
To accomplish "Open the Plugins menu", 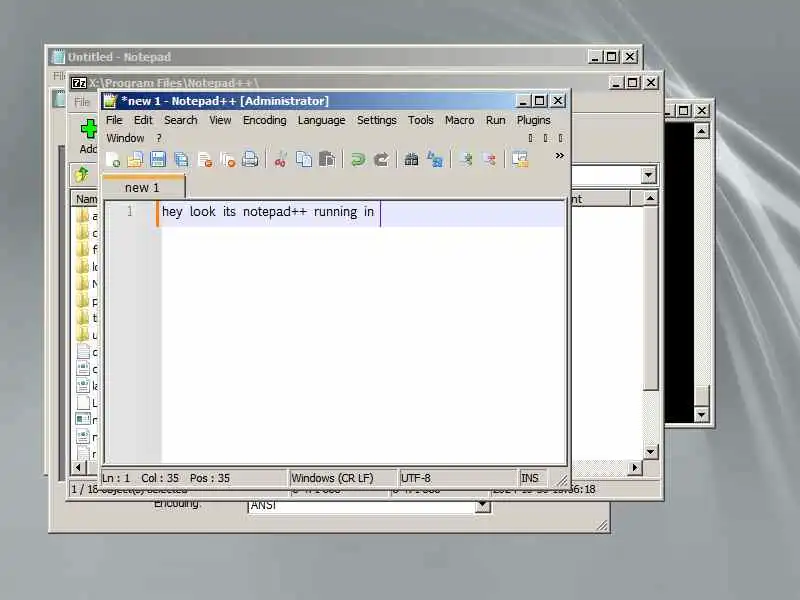I will pyautogui.click(x=533, y=120).
